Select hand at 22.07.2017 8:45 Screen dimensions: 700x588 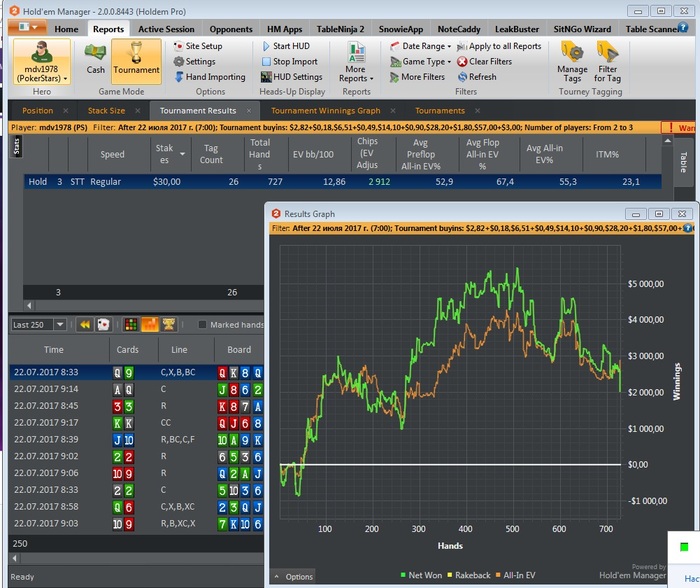click(x=136, y=406)
